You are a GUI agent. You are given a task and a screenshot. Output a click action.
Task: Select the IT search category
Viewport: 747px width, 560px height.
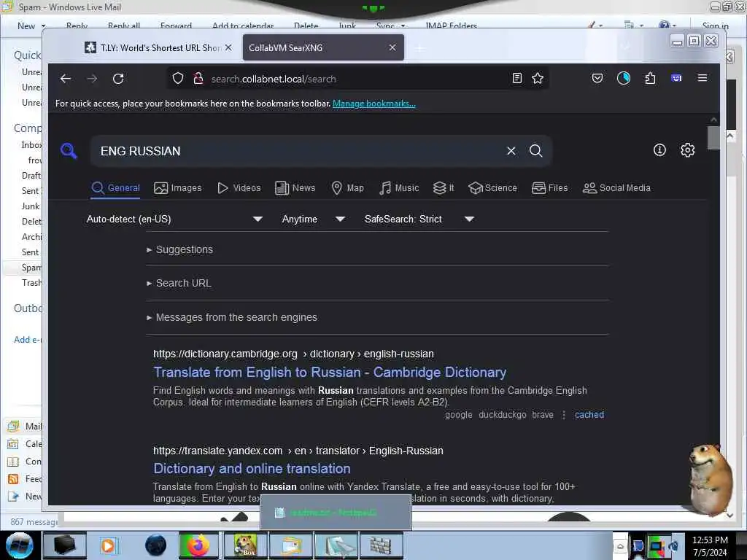444,187
